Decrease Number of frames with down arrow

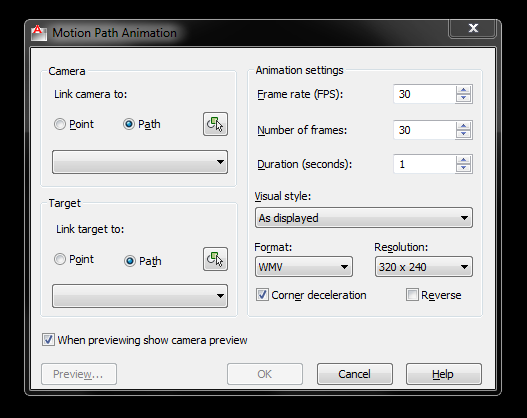tap(464, 134)
